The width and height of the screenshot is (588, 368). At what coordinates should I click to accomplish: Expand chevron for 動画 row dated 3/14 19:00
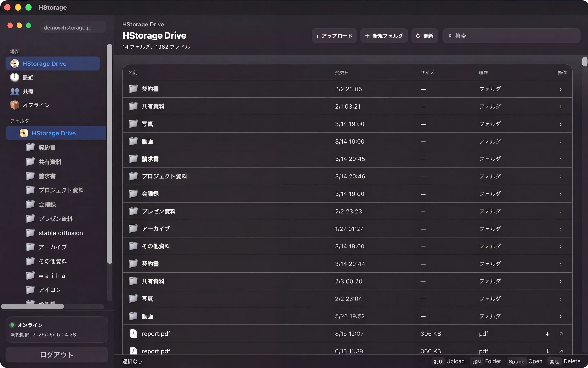tap(561, 142)
